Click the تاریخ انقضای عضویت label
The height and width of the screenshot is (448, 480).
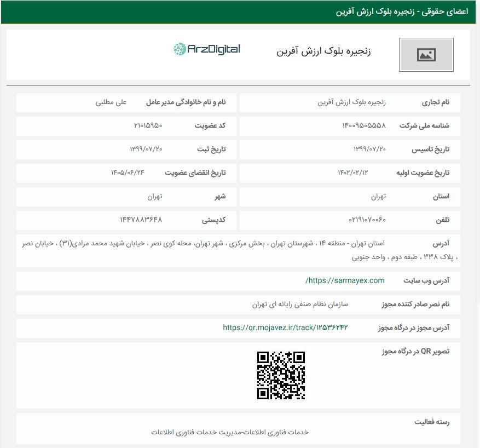[x=195, y=173]
